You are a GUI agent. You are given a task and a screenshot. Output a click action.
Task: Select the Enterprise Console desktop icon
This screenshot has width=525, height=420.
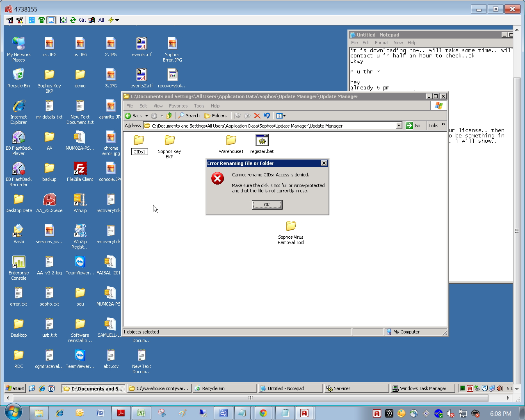18,268
